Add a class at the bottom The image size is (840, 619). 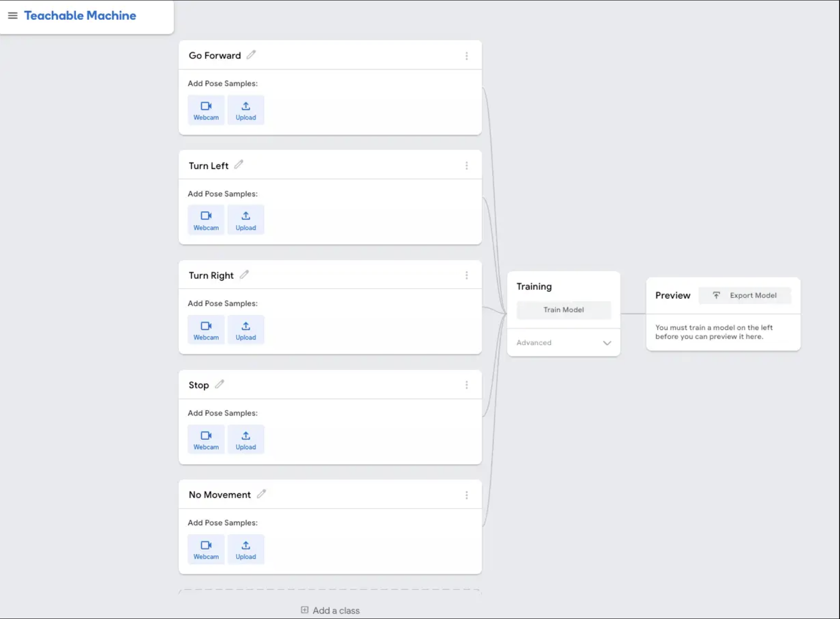(x=330, y=610)
